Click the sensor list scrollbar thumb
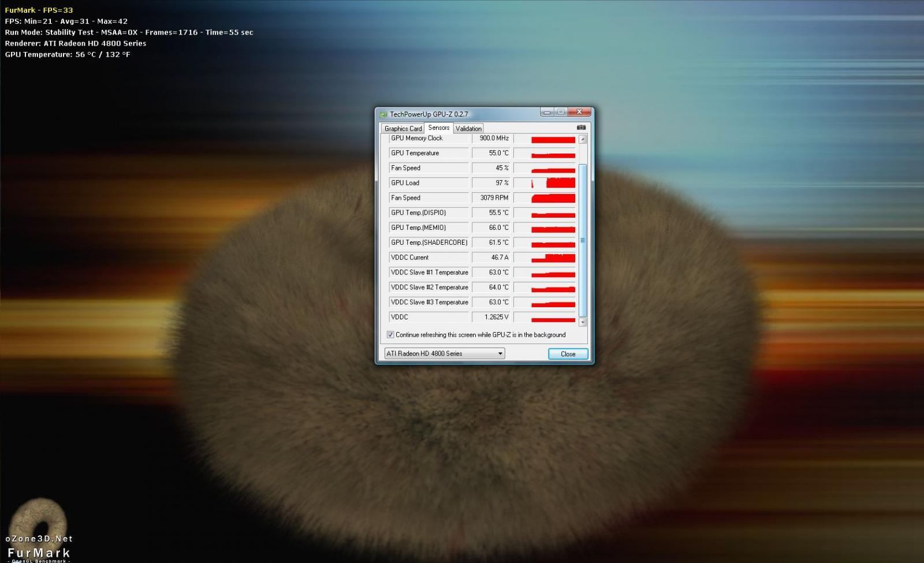The width and height of the screenshot is (924, 563). (x=583, y=240)
